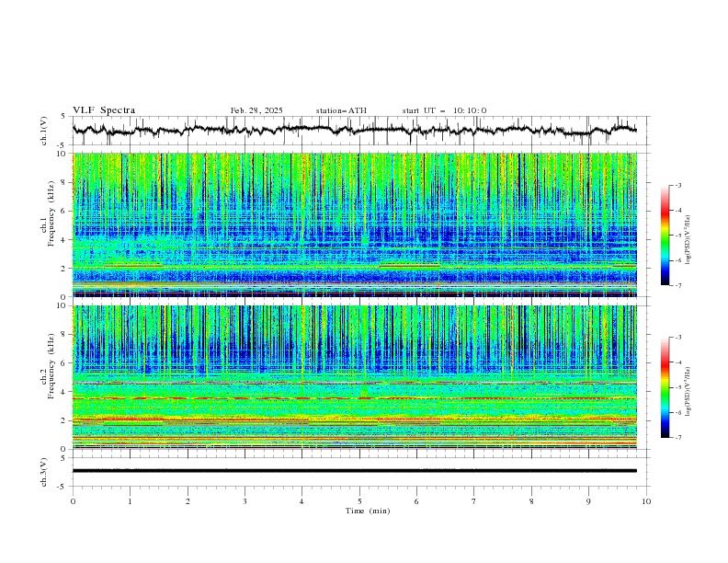Viewport: 728px width, 563px height.
Task: Click the "VLF Spectra" plot title
Action: [x=104, y=110]
